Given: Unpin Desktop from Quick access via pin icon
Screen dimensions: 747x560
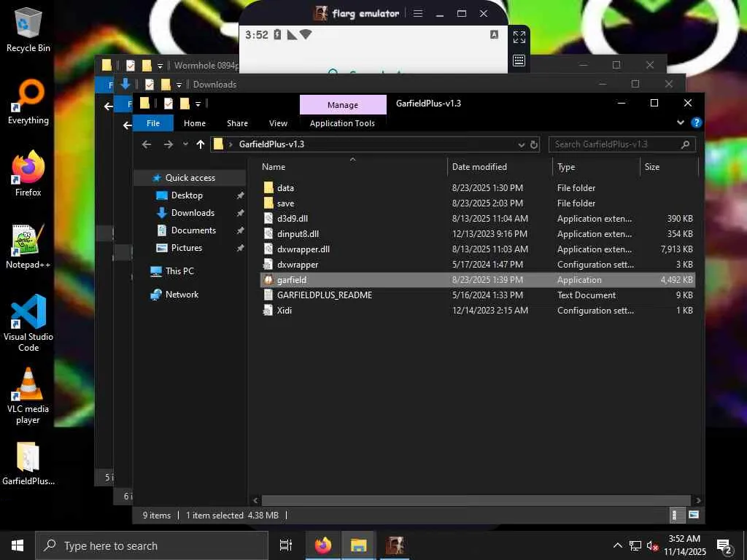Looking at the screenshot, I should point(240,195).
